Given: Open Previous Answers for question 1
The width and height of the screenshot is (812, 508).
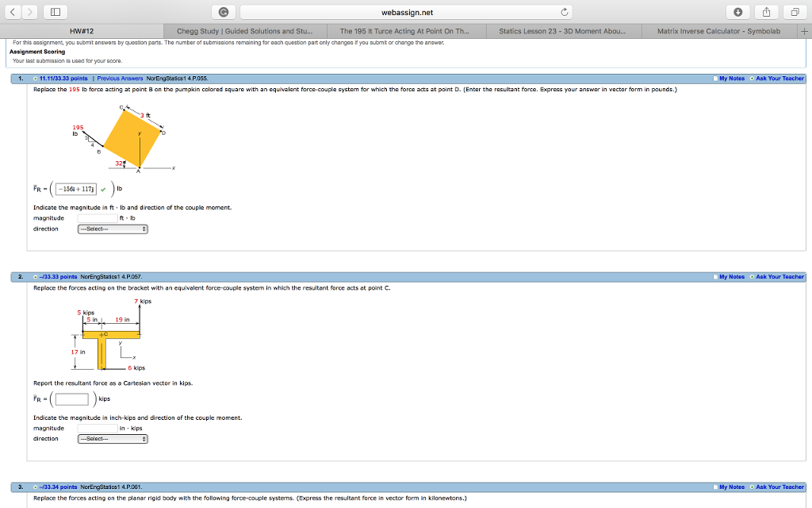Looking at the screenshot, I should point(121,79).
